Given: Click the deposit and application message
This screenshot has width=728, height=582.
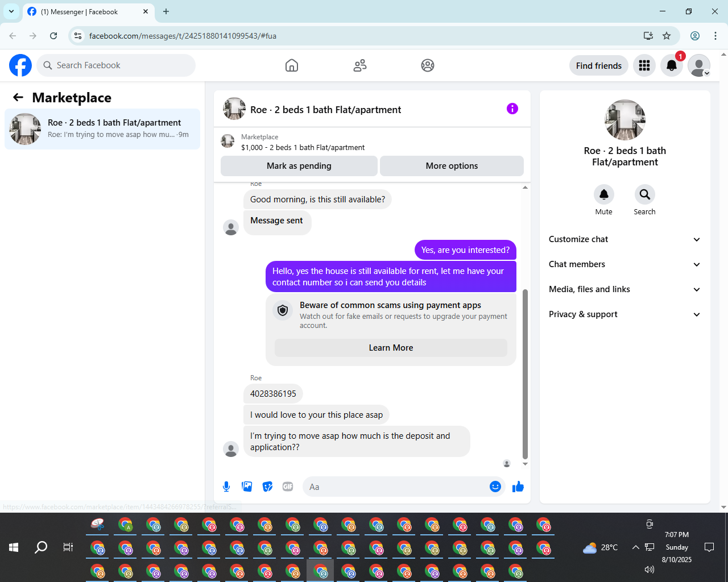Looking at the screenshot, I should coord(357,442).
